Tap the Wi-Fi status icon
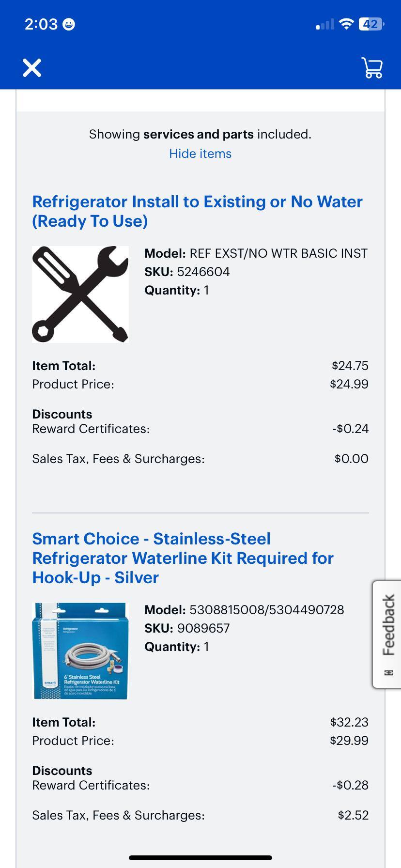 click(346, 24)
